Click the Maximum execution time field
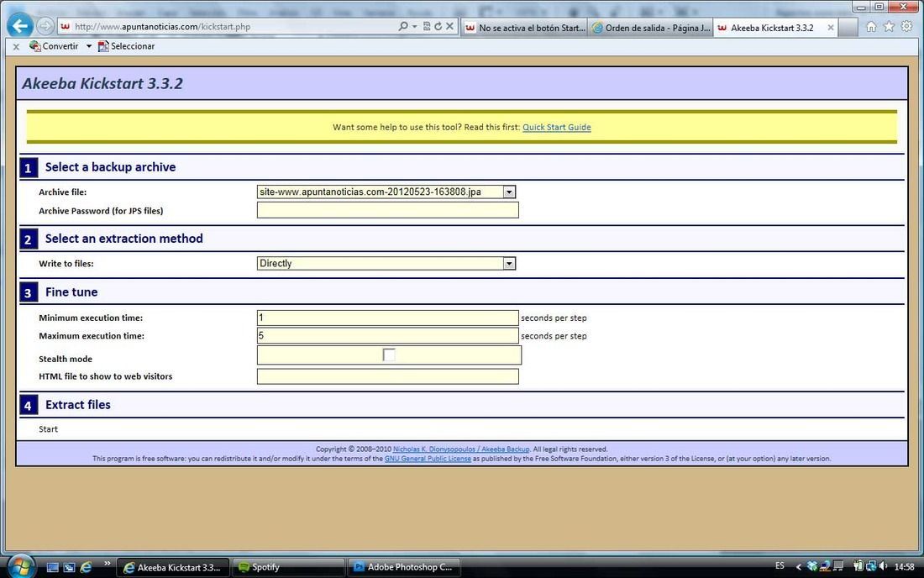Viewport: 924px width, 578px height. pyautogui.click(x=388, y=336)
